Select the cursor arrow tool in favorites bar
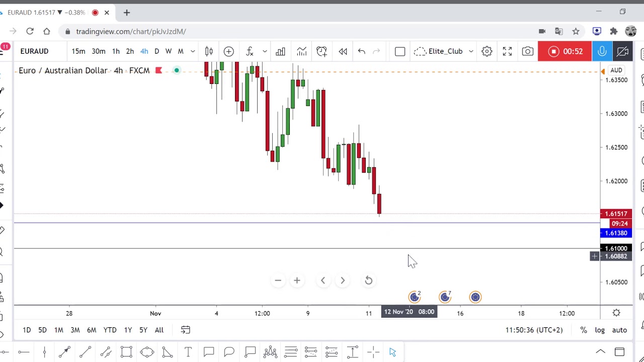Viewport: 644px width, 362px height. [x=393, y=352]
